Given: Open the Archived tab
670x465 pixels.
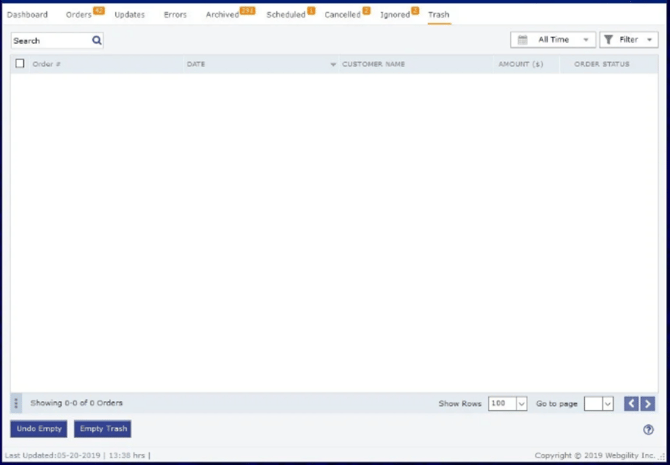Looking at the screenshot, I should click(222, 15).
